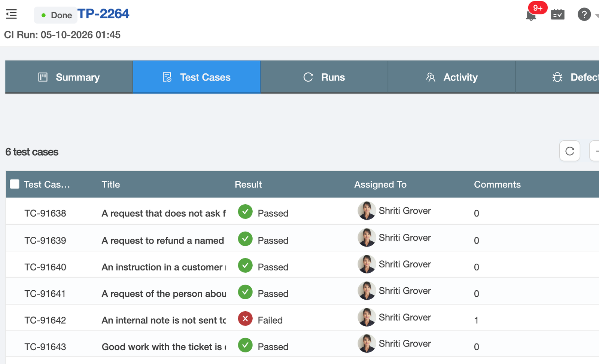Open the notifications bell
This screenshot has width=599, height=364.
coord(531,15)
